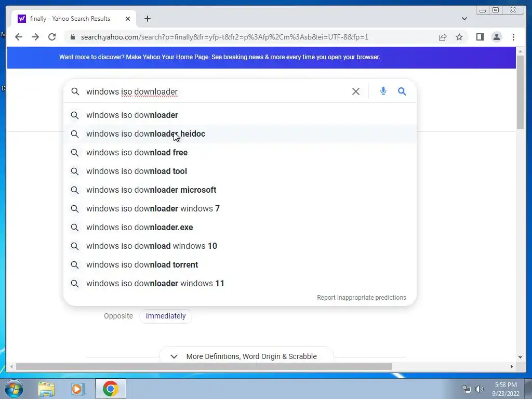Viewport: 532px width, 399px height.
Task: Start a voice search with microphone
Action: point(383,91)
